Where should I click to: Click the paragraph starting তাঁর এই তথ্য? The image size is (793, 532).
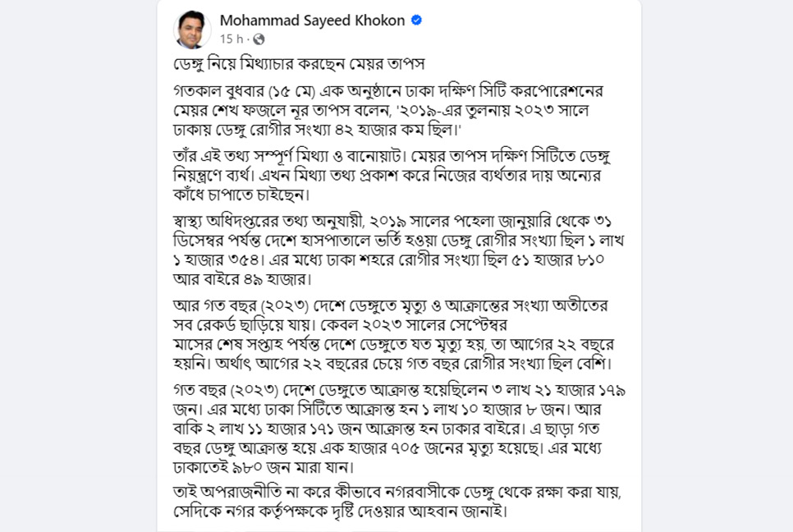pyautogui.click(x=392, y=176)
